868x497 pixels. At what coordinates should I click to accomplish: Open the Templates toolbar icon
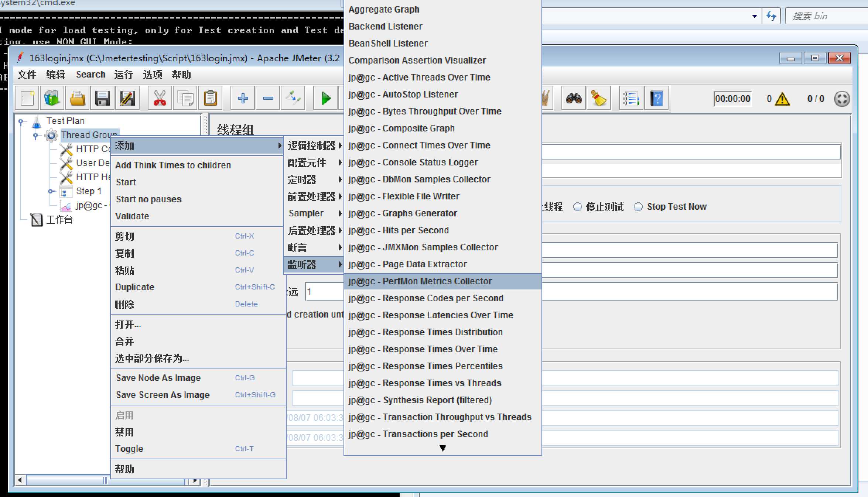[52, 99]
